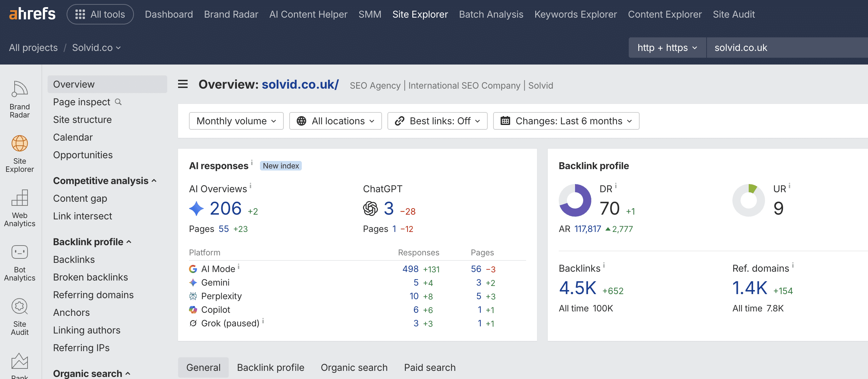The width and height of the screenshot is (868, 379).
Task: Click the Ahrefs logo
Action: pos(32,14)
